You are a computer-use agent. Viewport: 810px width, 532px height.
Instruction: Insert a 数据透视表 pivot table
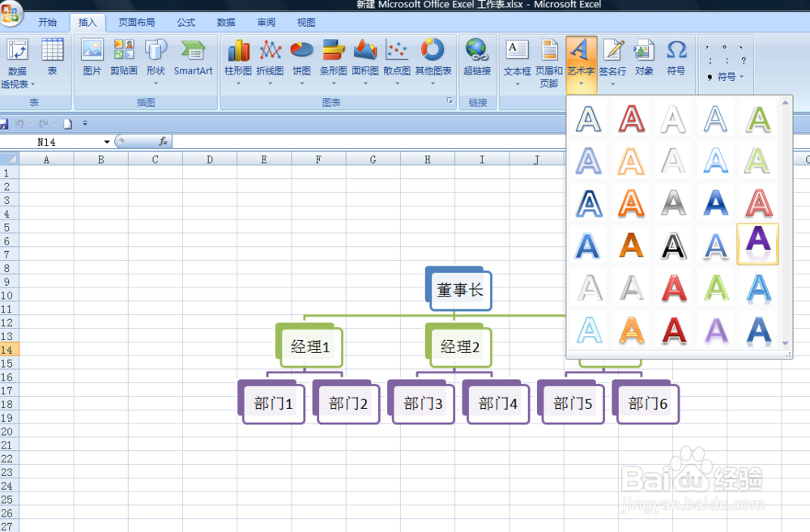coord(18,63)
